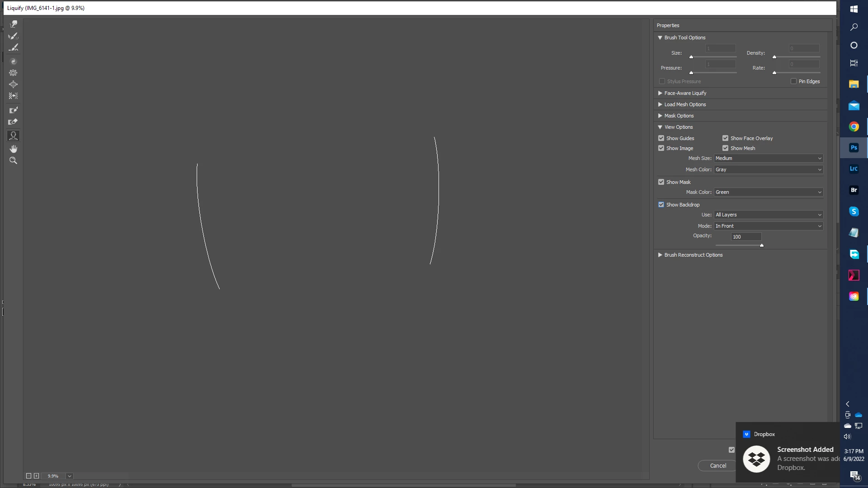Click the Cancel button
The width and height of the screenshot is (868, 488).
point(718,465)
